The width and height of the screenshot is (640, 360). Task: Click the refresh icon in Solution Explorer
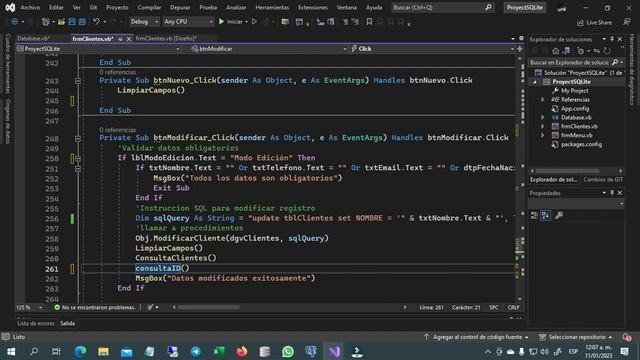607,51
